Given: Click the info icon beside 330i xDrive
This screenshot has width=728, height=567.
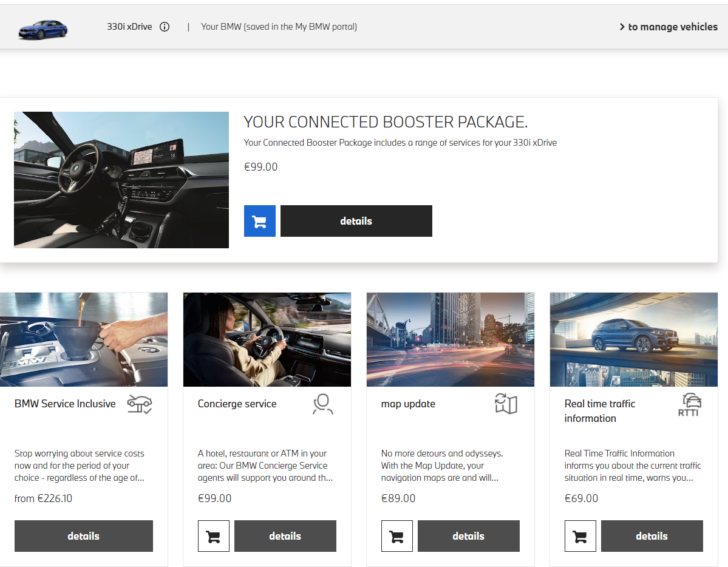Looking at the screenshot, I should click(x=165, y=27).
